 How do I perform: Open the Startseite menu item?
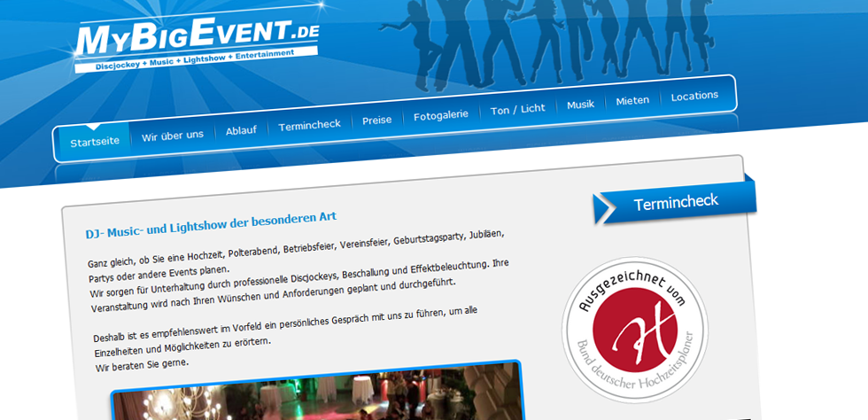pos(95,141)
